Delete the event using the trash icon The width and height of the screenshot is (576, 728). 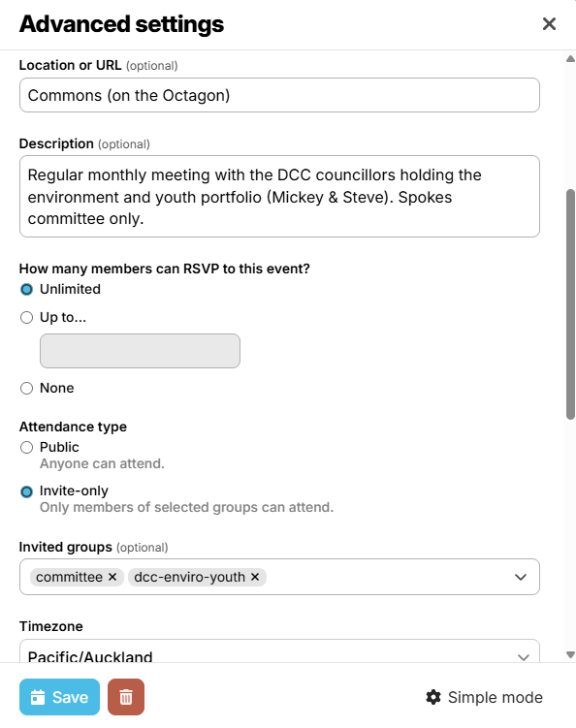pos(126,697)
